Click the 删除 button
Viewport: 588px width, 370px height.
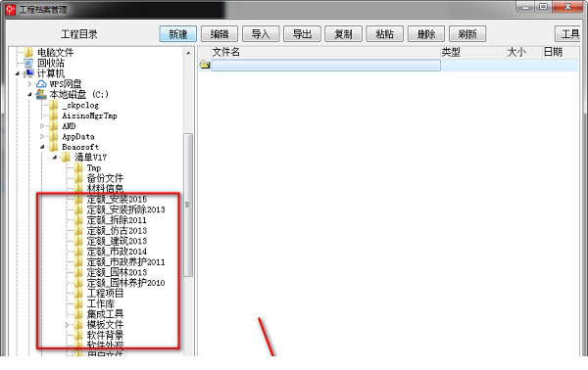tap(426, 34)
